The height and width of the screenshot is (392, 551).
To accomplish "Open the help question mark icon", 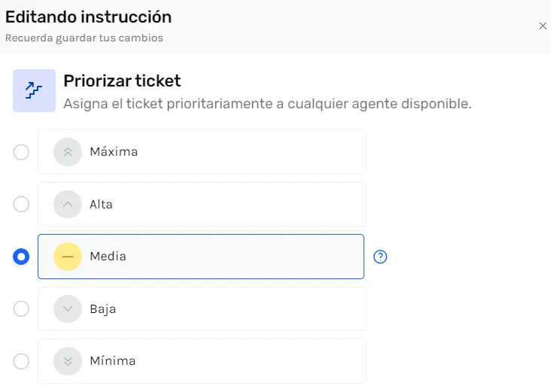I will [381, 257].
